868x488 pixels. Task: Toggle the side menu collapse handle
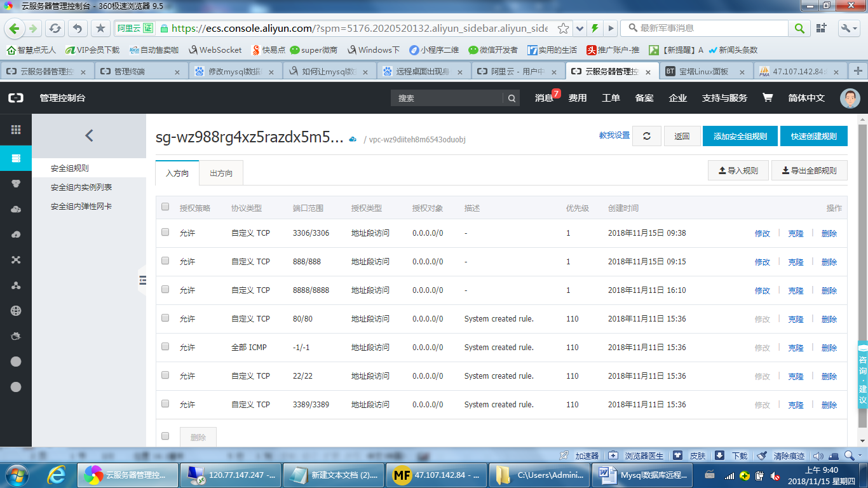click(x=142, y=280)
